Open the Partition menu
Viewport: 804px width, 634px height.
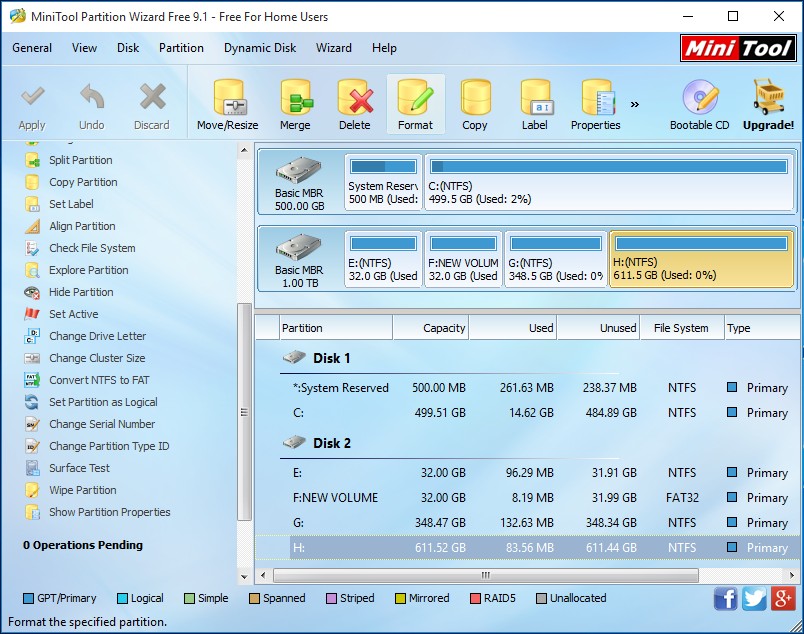coord(181,47)
